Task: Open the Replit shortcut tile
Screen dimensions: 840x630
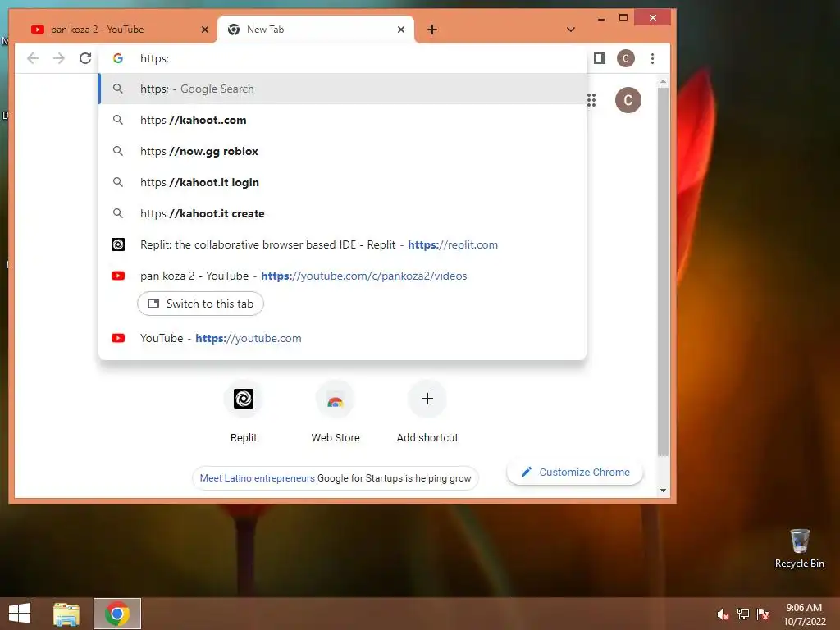Action: (x=243, y=412)
